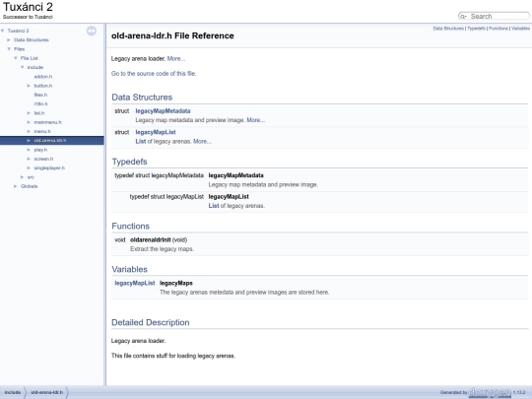This screenshot has width=532, height=399.
Task: Open List link in Data Structures section
Action: pyautogui.click(x=141, y=142)
